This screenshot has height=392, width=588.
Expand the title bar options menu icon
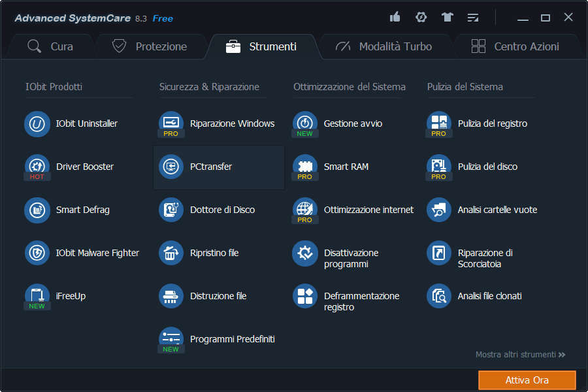(473, 18)
